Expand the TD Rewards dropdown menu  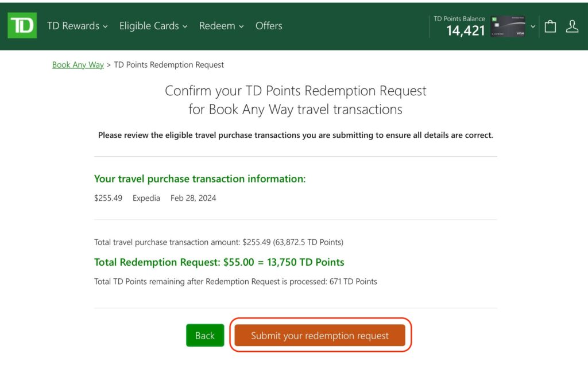[77, 26]
